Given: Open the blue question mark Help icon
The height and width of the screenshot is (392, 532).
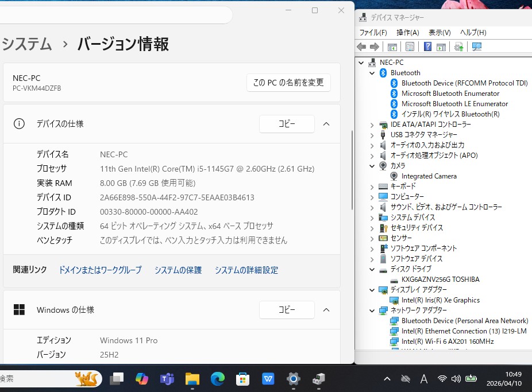Looking at the screenshot, I should pyautogui.click(x=427, y=47).
